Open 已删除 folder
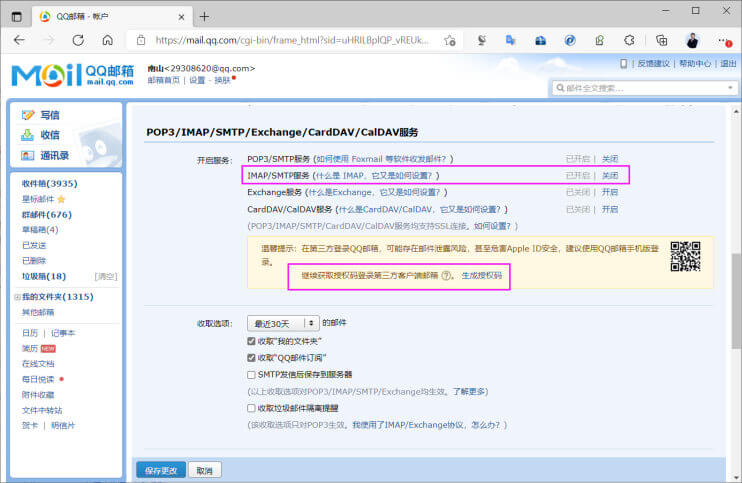742x483 pixels. (x=34, y=261)
